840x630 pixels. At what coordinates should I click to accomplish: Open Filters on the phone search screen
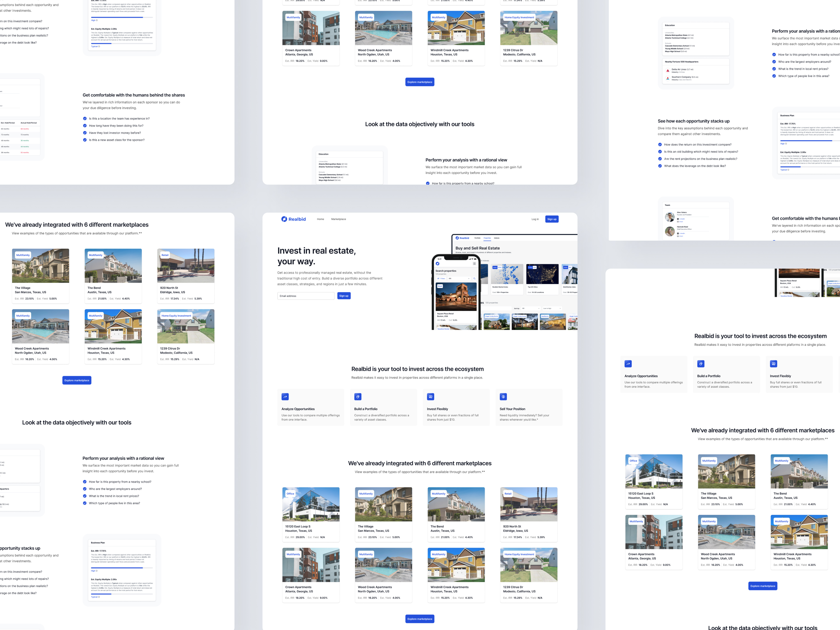point(441,279)
